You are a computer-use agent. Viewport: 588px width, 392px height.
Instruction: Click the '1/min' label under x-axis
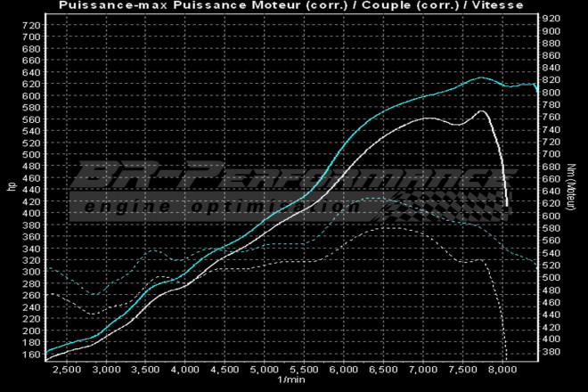[x=290, y=381]
